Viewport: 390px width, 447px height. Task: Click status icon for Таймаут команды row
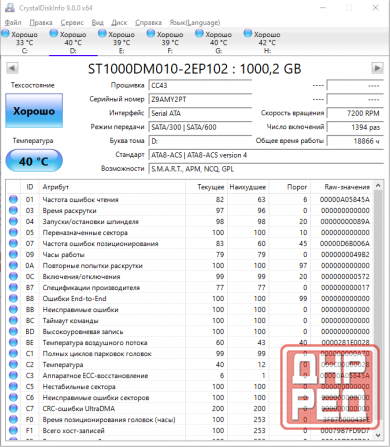(13, 320)
